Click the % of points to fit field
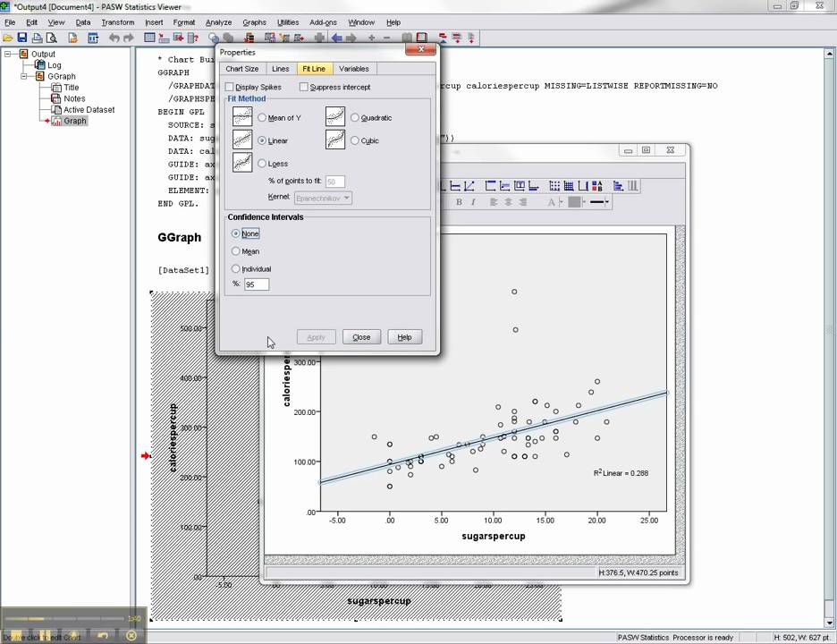 pyautogui.click(x=335, y=182)
